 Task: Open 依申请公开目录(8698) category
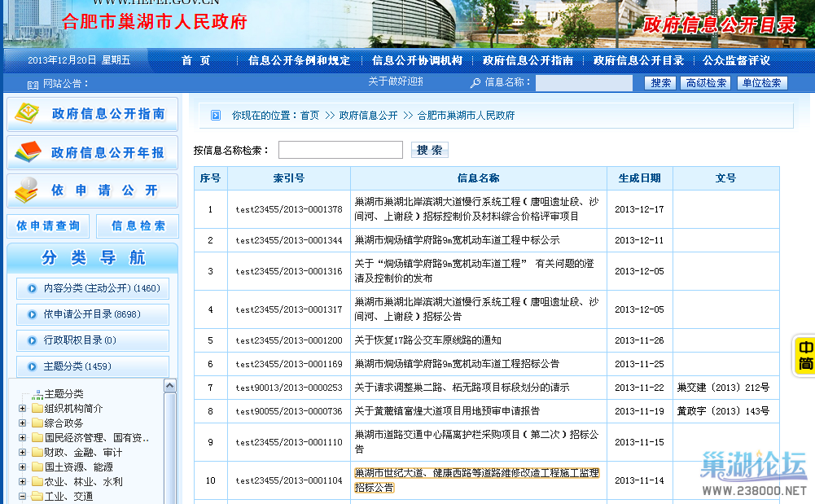pyautogui.click(x=93, y=314)
